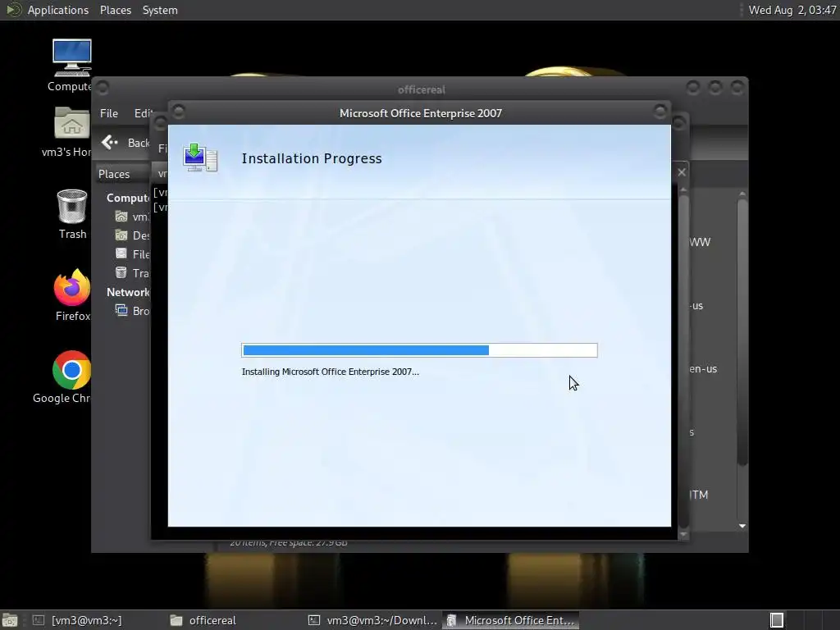840x630 pixels.
Task: Click the Back arrow icon in officereal
Action: point(109,142)
